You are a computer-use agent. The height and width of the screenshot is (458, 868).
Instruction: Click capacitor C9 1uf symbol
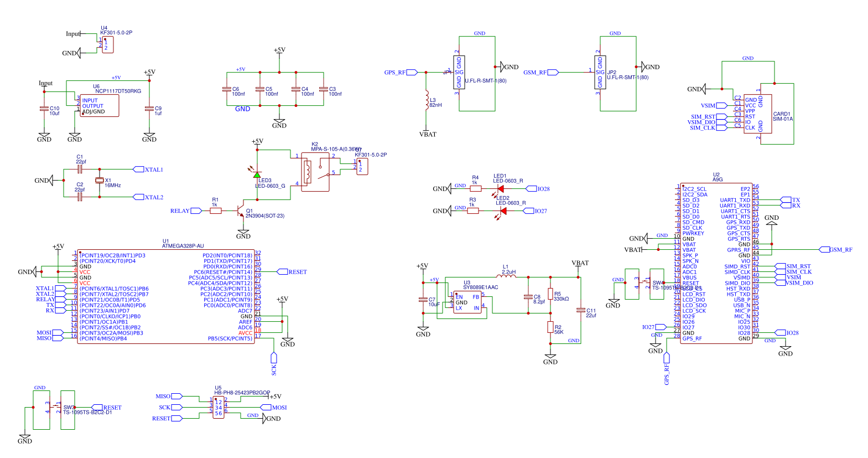click(x=149, y=109)
